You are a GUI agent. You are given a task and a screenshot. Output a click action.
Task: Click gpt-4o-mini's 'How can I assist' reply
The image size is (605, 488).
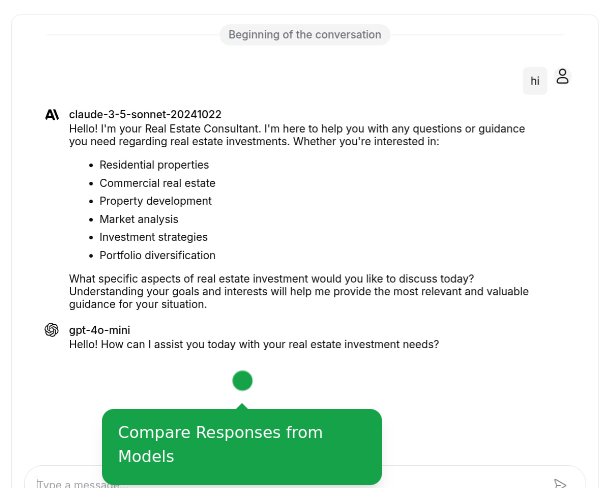point(254,344)
